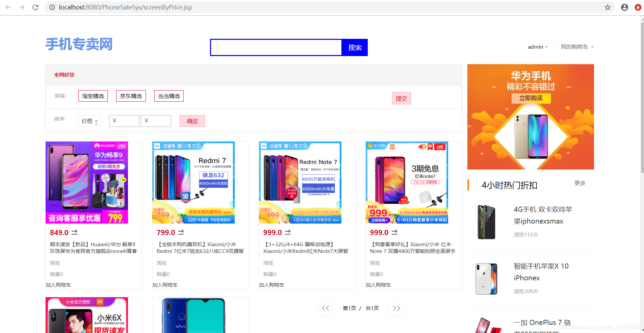
Task: Open the 3+32G Redmi Note 7 image
Action: pos(300,182)
